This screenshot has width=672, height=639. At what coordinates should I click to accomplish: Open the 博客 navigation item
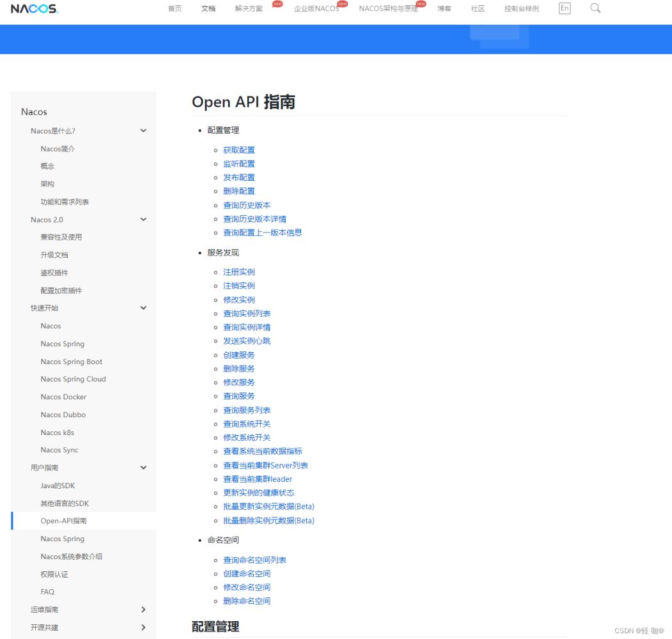(444, 9)
